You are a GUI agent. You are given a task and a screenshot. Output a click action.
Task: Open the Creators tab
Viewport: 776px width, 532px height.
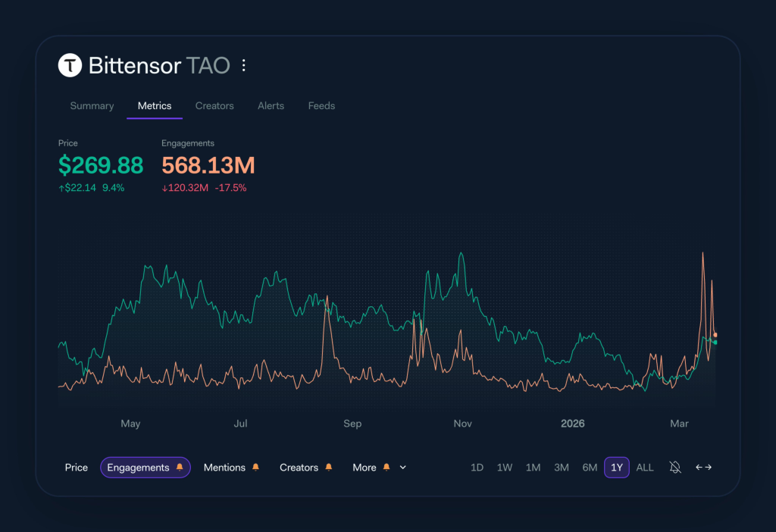(x=214, y=106)
